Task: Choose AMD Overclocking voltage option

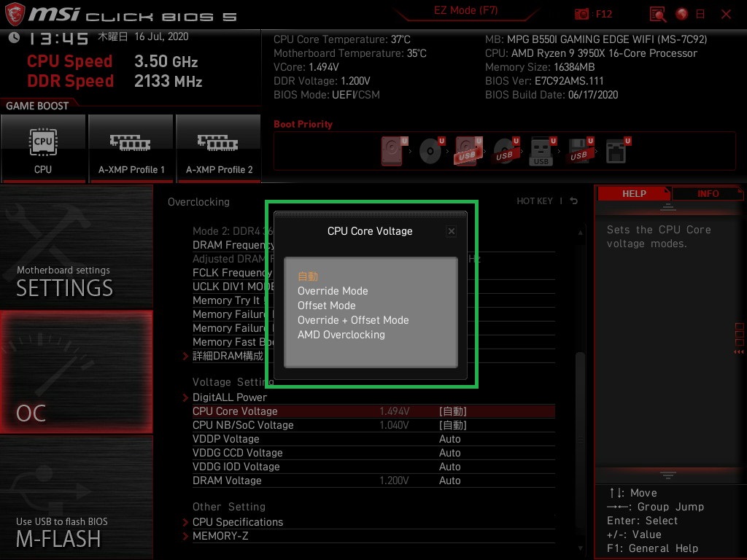Action: pos(341,335)
